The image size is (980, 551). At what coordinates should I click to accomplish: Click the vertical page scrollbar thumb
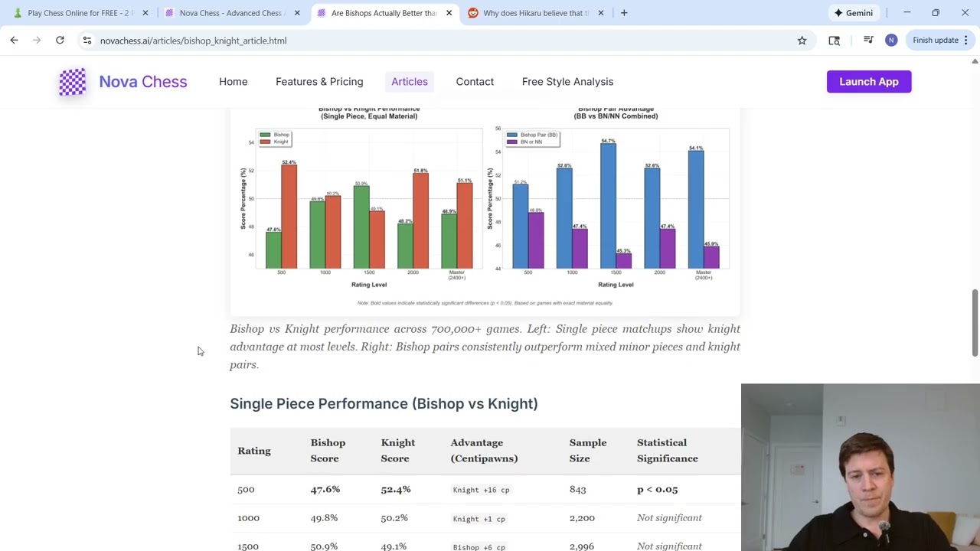tap(975, 322)
